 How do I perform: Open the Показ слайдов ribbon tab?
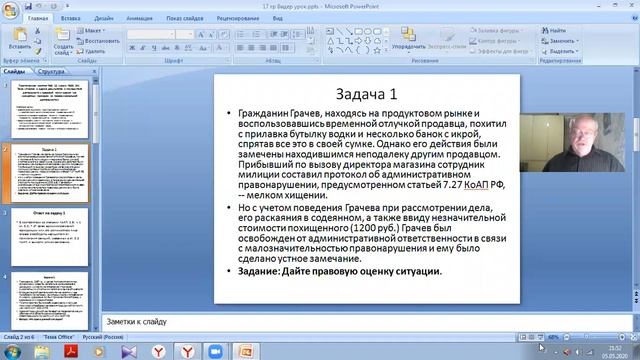click(x=184, y=18)
